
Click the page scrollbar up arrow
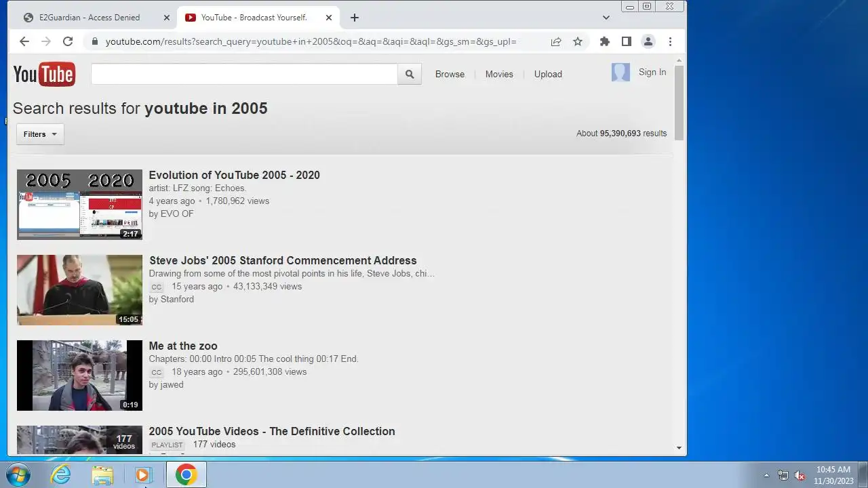[x=679, y=60]
